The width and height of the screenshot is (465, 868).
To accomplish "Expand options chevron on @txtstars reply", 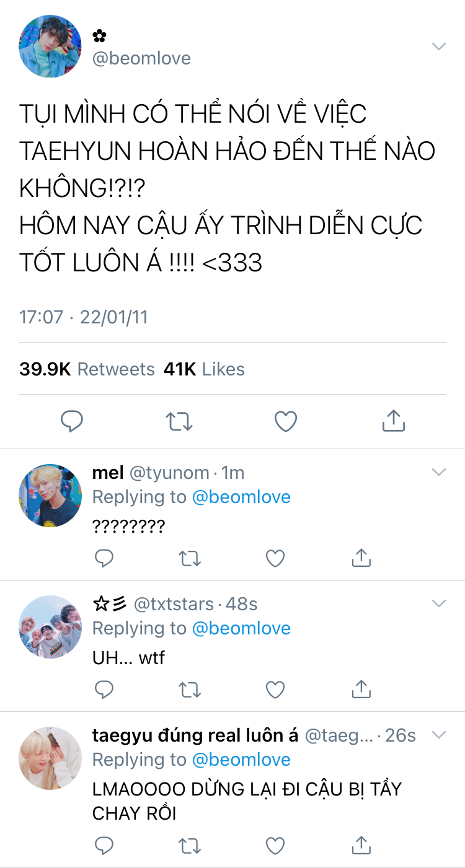I will pyautogui.click(x=439, y=603).
